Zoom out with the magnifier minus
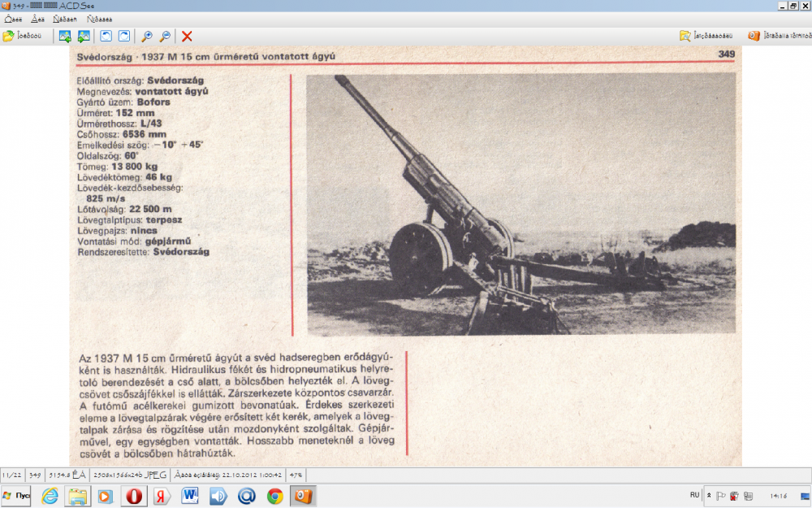812x508 pixels. 166,36
